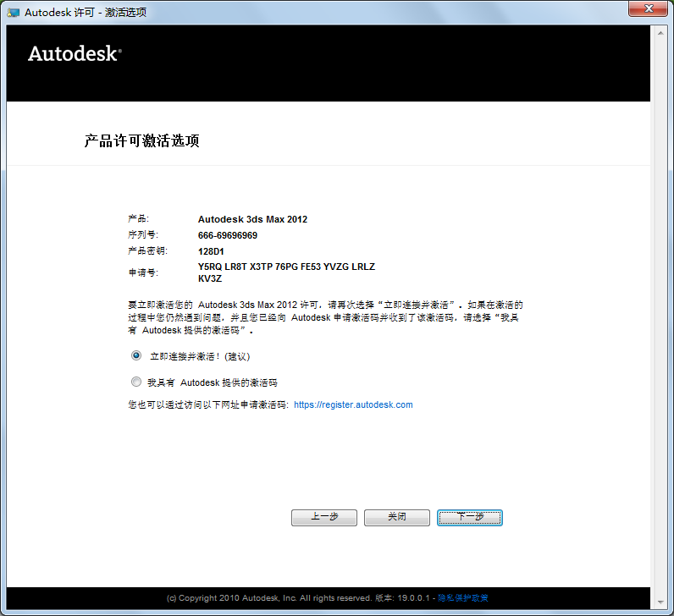The image size is (674, 616).
Task: Click the request code line starting Y5RQ
Action: pos(286,267)
